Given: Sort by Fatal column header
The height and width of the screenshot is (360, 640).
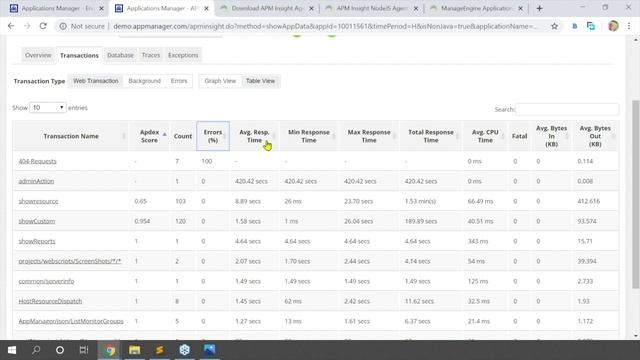Looking at the screenshot, I should 519,136.
